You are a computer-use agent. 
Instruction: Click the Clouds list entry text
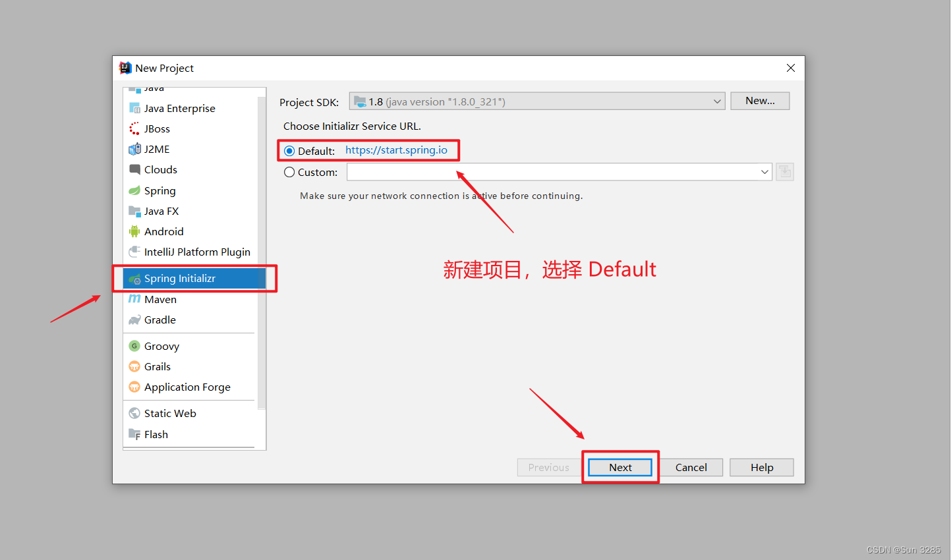click(x=161, y=169)
